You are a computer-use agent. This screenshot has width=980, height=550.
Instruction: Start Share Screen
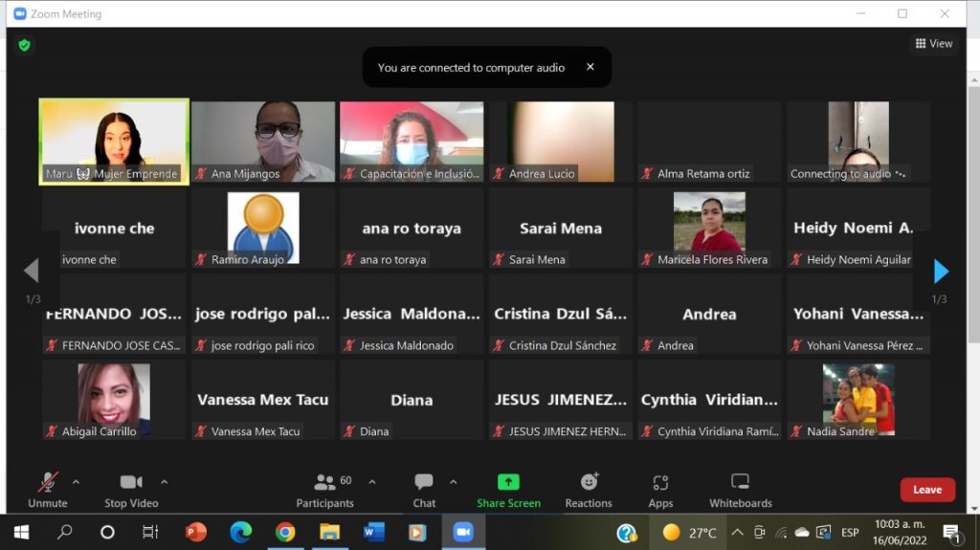508,490
